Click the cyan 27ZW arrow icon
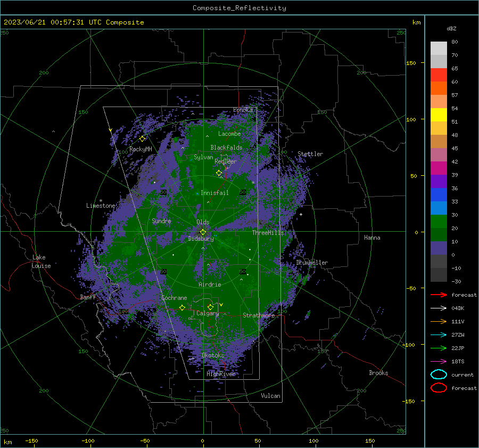 [x=439, y=335]
